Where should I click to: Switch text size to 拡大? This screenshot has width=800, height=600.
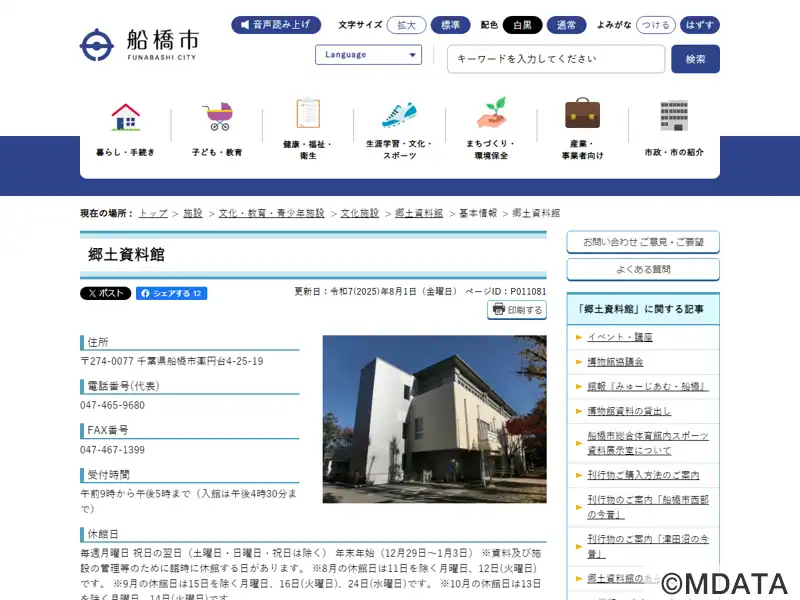click(x=407, y=25)
